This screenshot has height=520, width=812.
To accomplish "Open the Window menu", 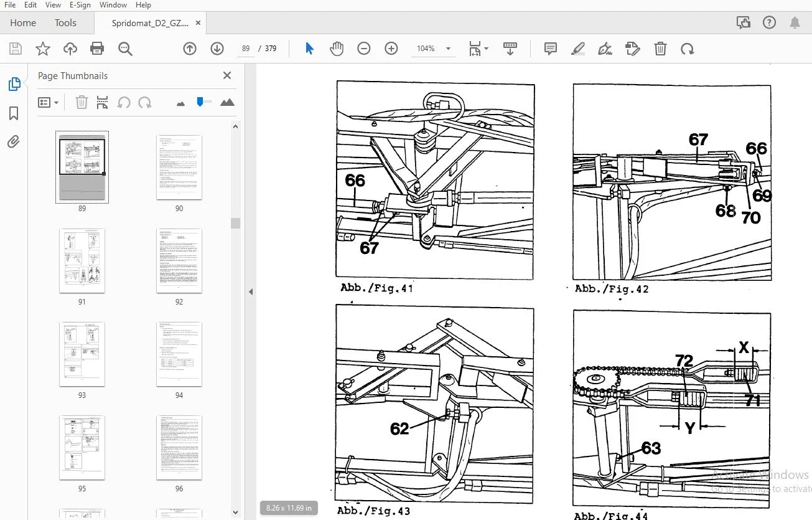I will pyautogui.click(x=112, y=5).
